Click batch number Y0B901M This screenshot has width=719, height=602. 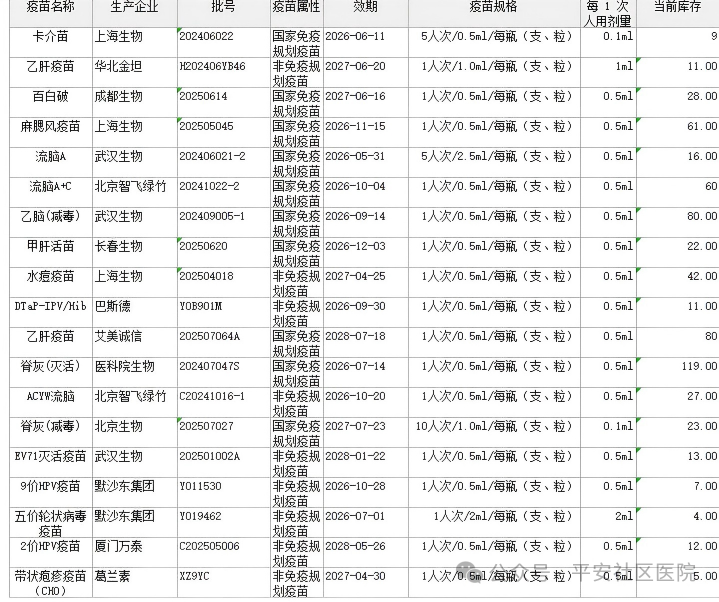pos(200,307)
